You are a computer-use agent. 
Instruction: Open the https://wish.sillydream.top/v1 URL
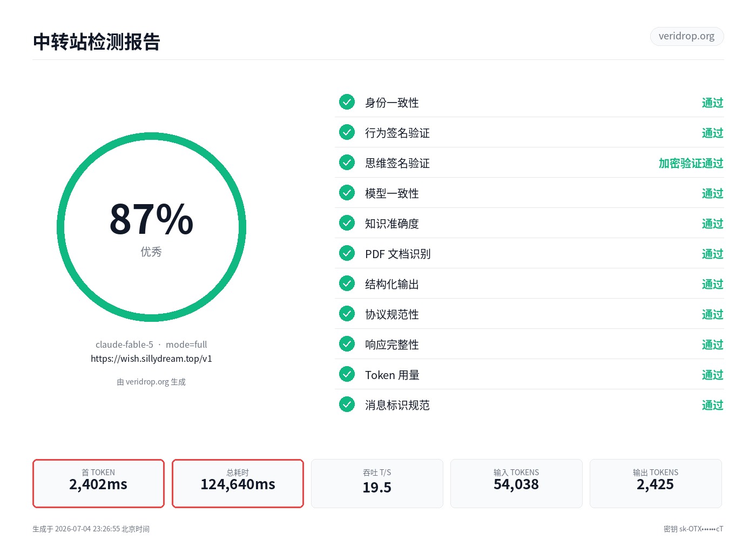[x=151, y=359]
